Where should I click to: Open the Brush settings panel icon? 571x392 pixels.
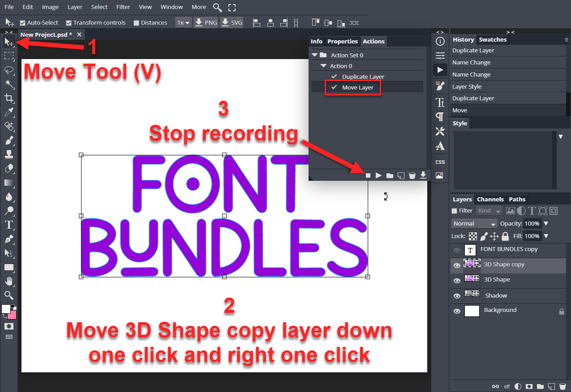(x=440, y=86)
